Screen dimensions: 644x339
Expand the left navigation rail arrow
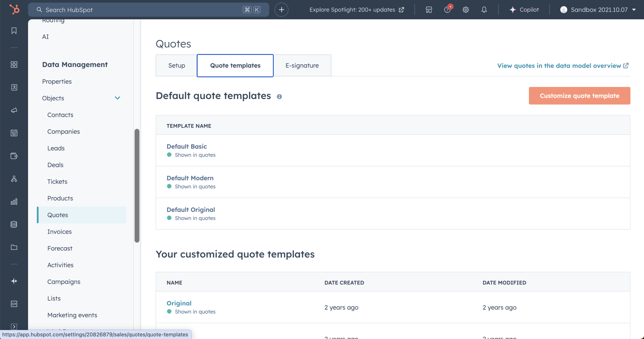click(14, 327)
